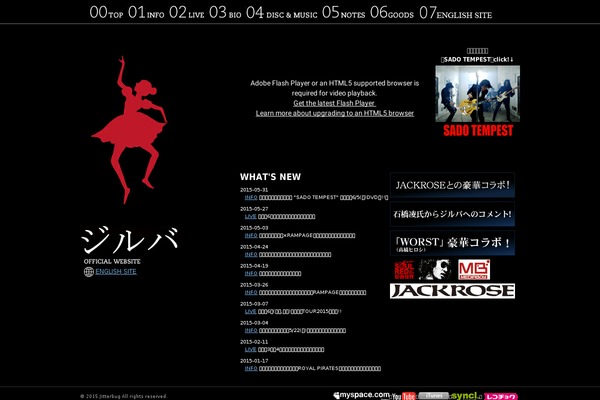The height and width of the screenshot is (400, 600).
Task: Click the red dancer silhouette logo
Action: click(129, 130)
